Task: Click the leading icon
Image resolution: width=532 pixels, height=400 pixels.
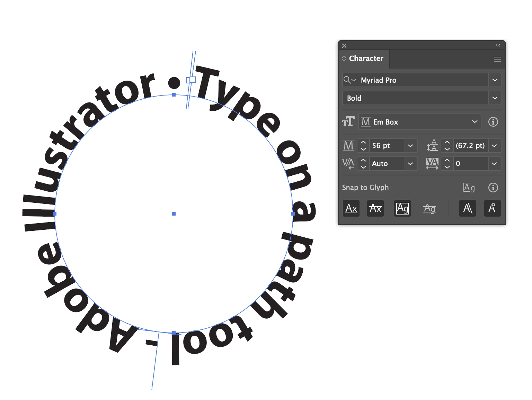Action: 432,146
